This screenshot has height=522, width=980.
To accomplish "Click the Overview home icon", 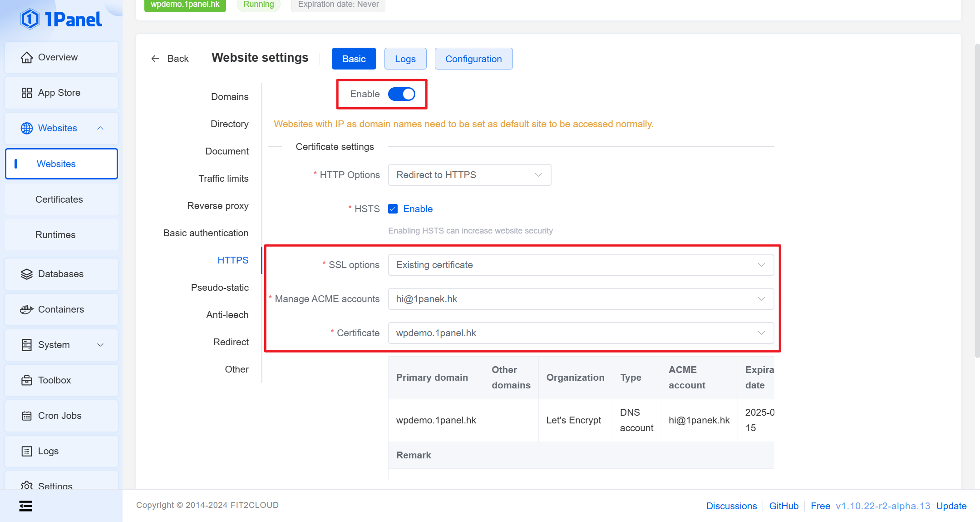I will click(x=27, y=58).
